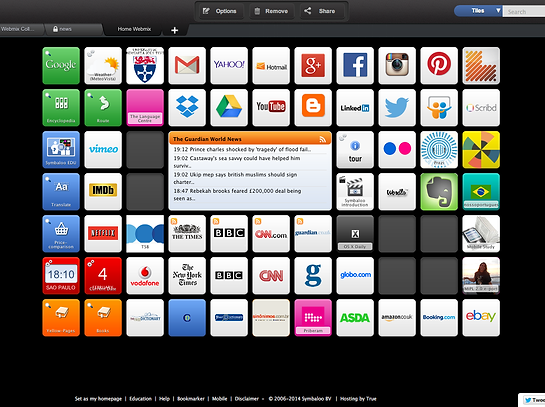Open the CNN.com feed tile
This screenshot has width=545, height=407.
(x=271, y=234)
